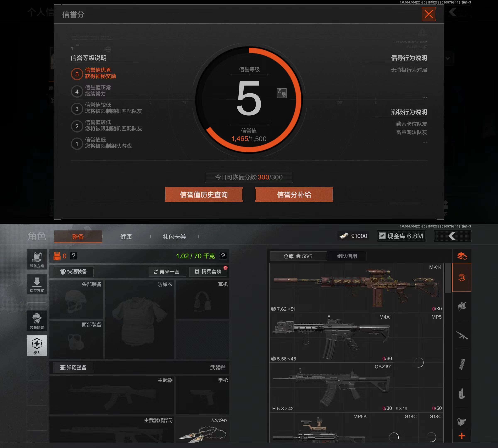Image resolution: width=498 pixels, height=448 pixels.
Task: Filter warehouse by armor vest icon
Action: pos(462,306)
